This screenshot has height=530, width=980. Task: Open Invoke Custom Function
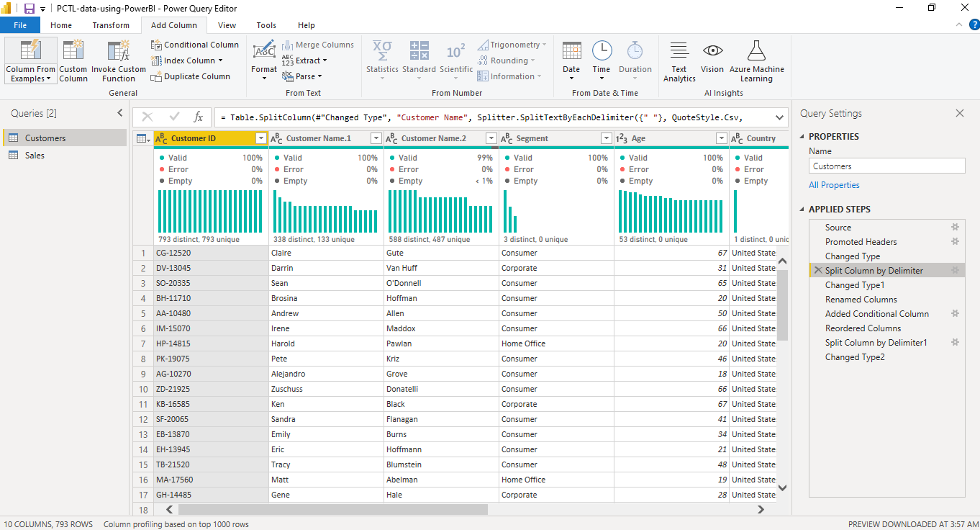point(119,61)
